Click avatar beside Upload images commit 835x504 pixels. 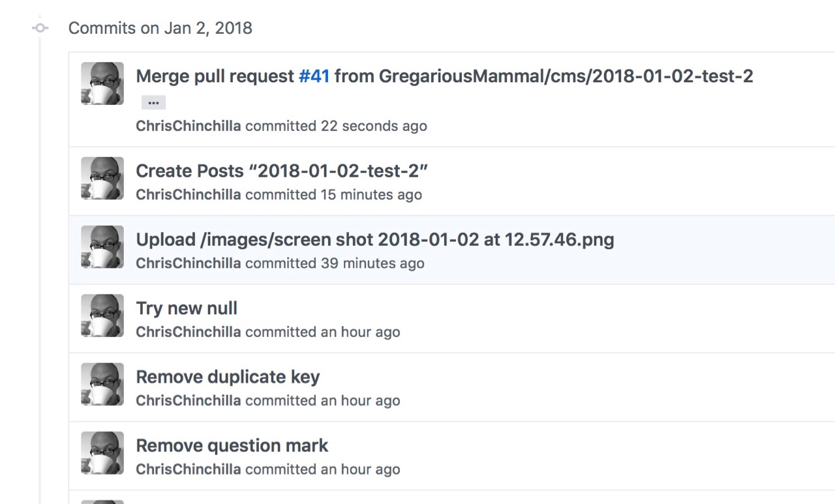102,246
